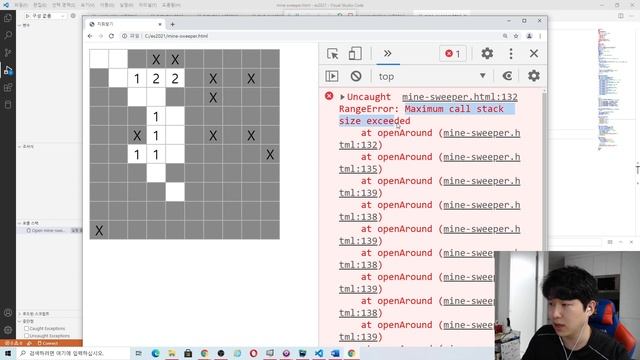Click the file info icon in address bar

click(124, 36)
